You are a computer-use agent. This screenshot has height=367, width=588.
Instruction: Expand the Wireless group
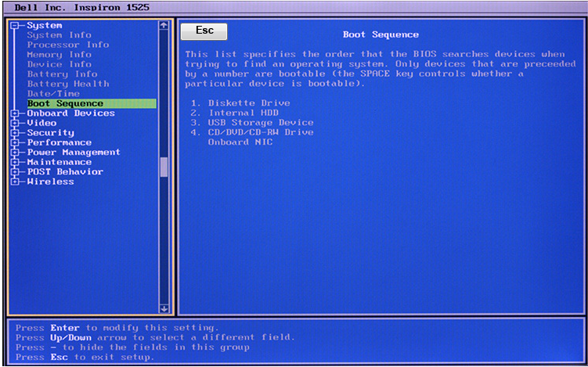[x=14, y=182]
